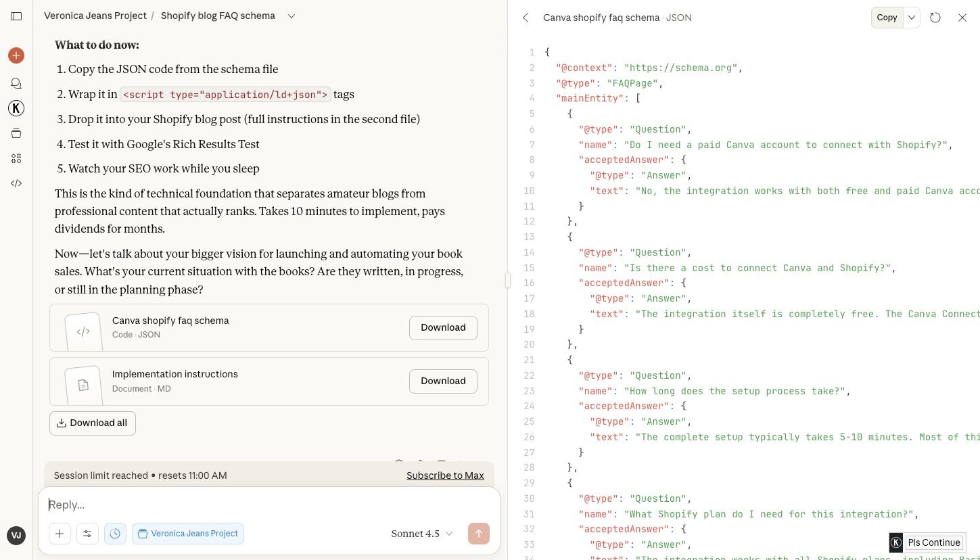
Task: Click the "Session limit reached" notice text
Action: pos(140,475)
